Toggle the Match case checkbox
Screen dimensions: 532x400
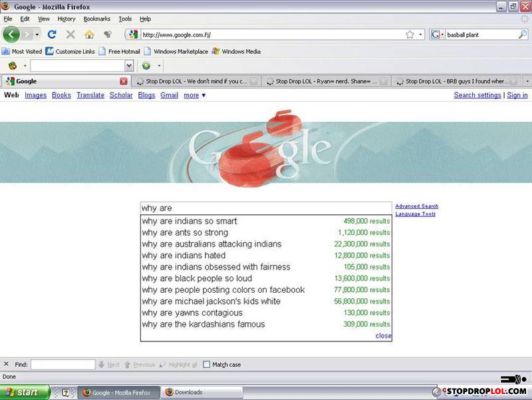206,364
